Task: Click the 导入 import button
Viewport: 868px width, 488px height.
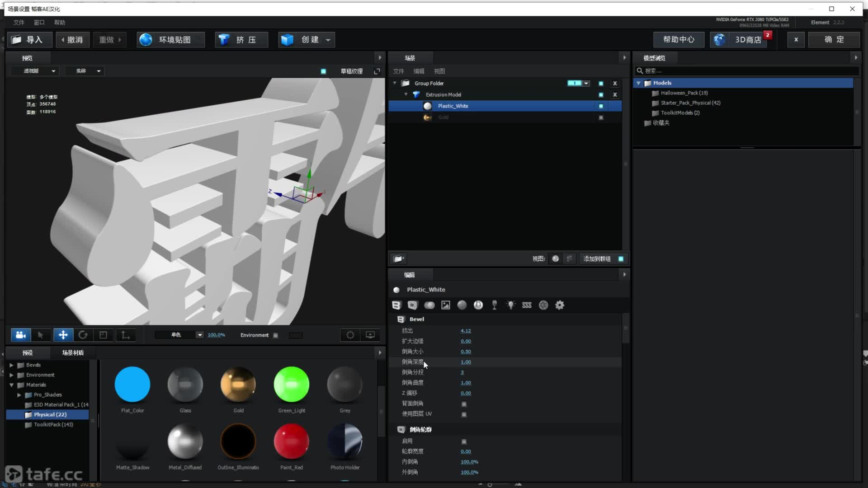Action: [x=29, y=40]
